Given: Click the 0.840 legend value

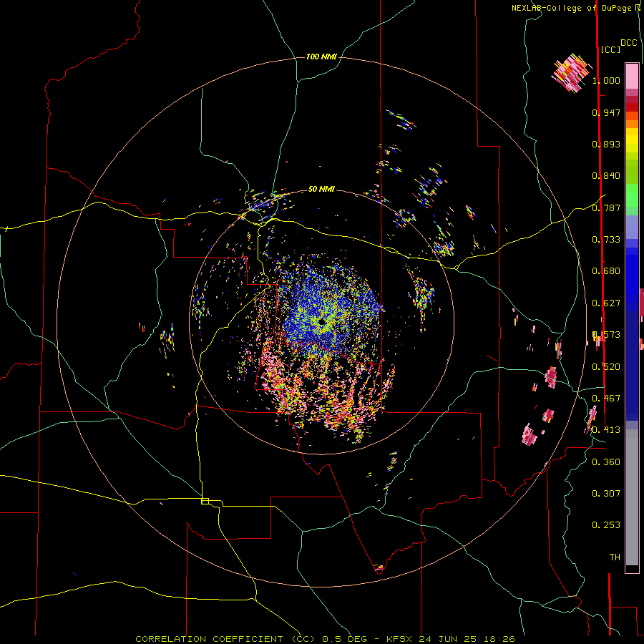Looking at the screenshot, I should (606, 176).
